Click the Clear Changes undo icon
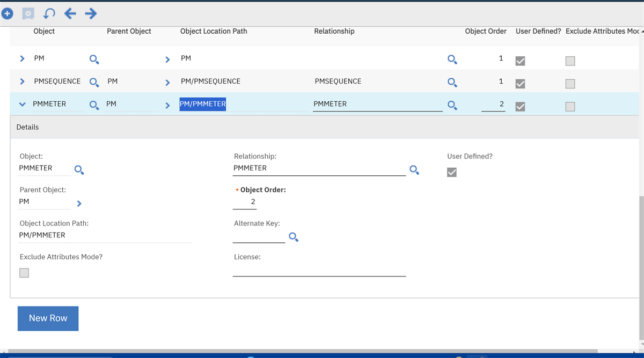 coord(49,13)
